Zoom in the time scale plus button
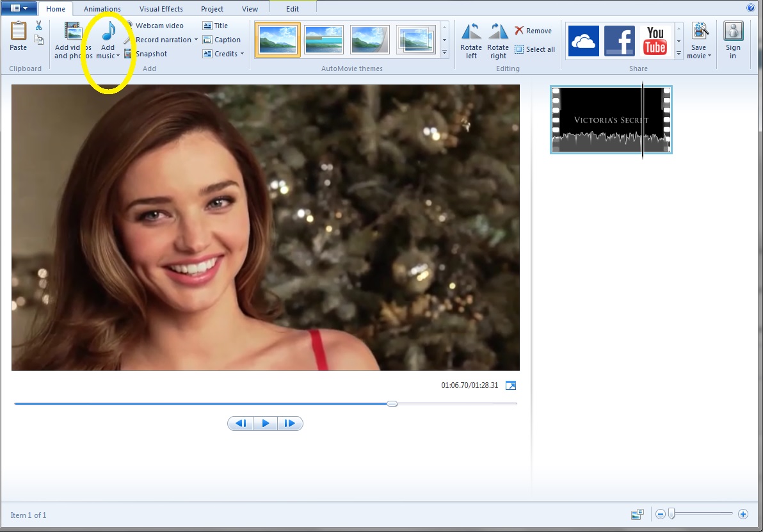This screenshot has width=763, height=532. [743, 514]
